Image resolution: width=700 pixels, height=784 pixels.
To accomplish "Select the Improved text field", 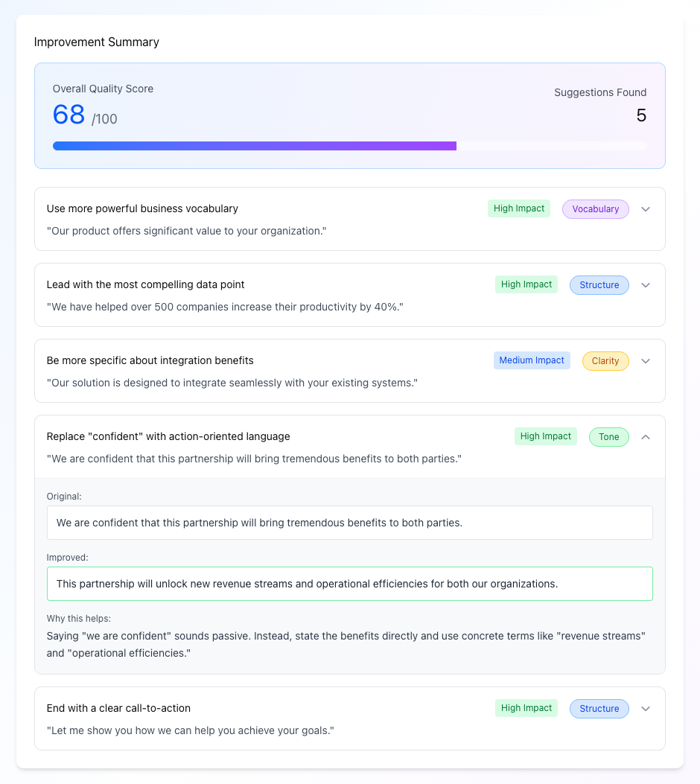I will pos(350,584).
